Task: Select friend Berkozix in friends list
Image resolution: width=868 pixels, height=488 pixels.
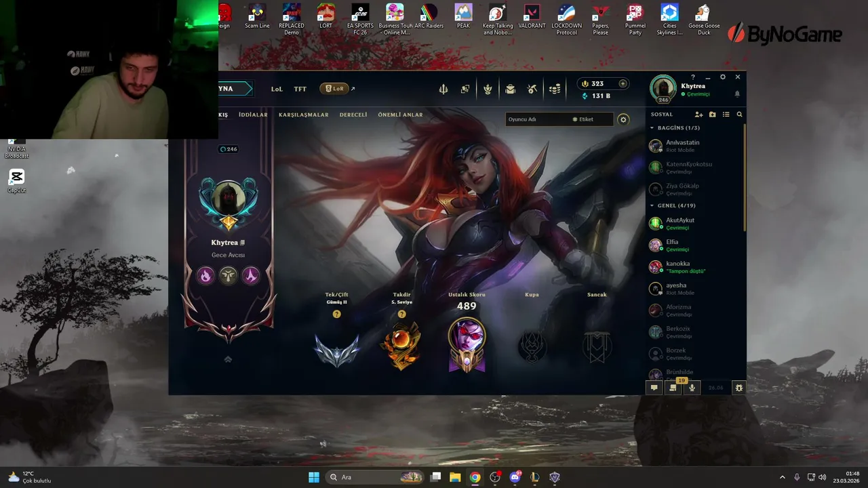Action: point(696,332)
